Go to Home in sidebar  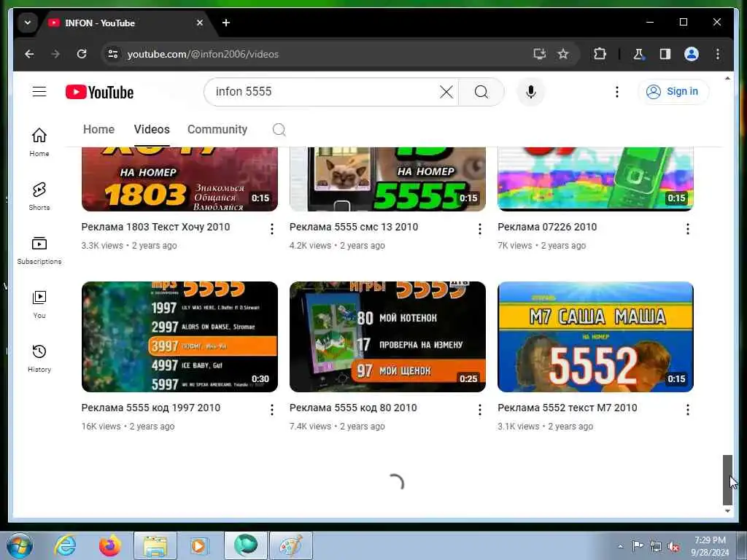coord(39,142)
